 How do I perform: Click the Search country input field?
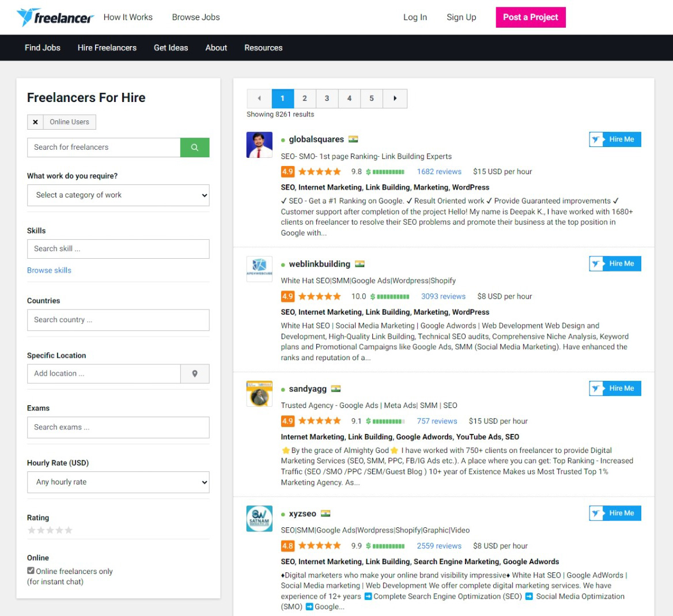tap(118, 320)
